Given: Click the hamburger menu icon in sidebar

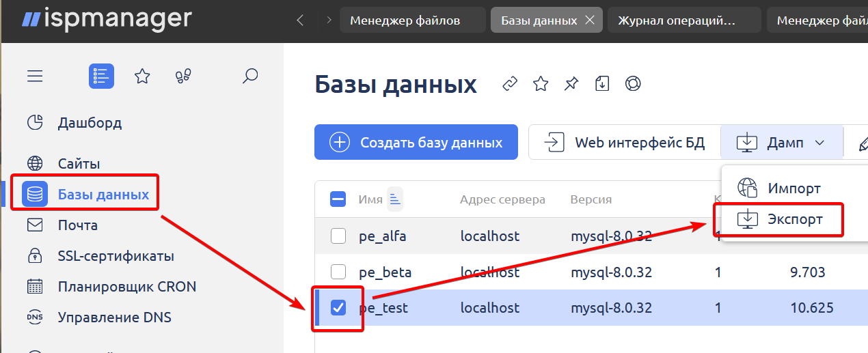Looking at the screenshot, I should [x=35, y=76].
